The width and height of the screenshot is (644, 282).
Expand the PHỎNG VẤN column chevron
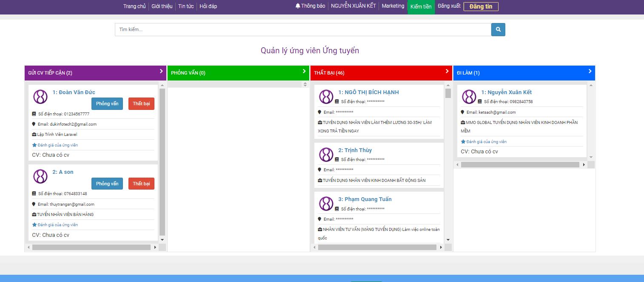pos(304,71)
